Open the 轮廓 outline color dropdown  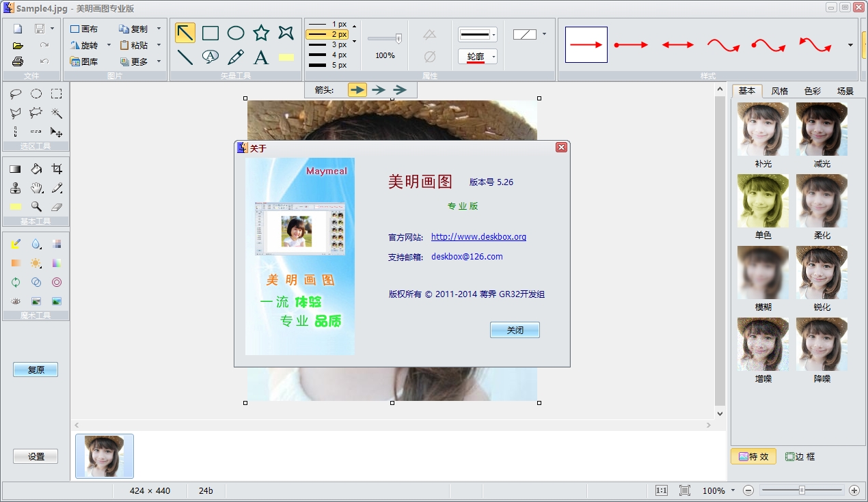[x=493, y=57]
